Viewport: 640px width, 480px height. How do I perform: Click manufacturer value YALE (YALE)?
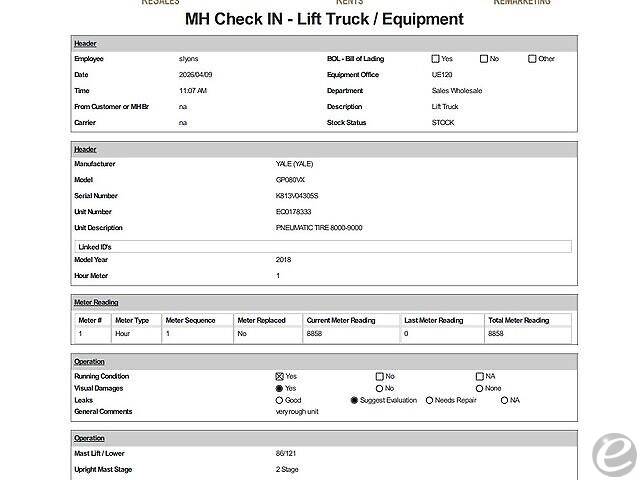295,164
